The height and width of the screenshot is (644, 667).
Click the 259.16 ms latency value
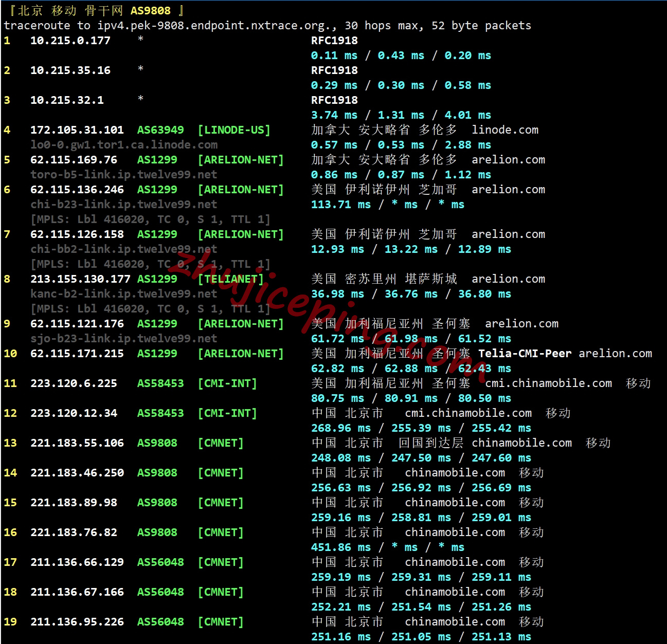pyautogui.click(x=341, y=518)
